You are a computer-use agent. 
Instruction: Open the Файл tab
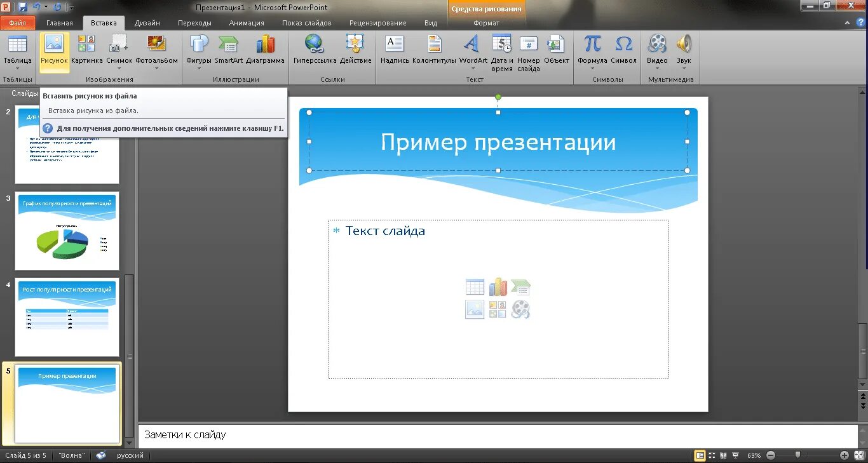18,23
